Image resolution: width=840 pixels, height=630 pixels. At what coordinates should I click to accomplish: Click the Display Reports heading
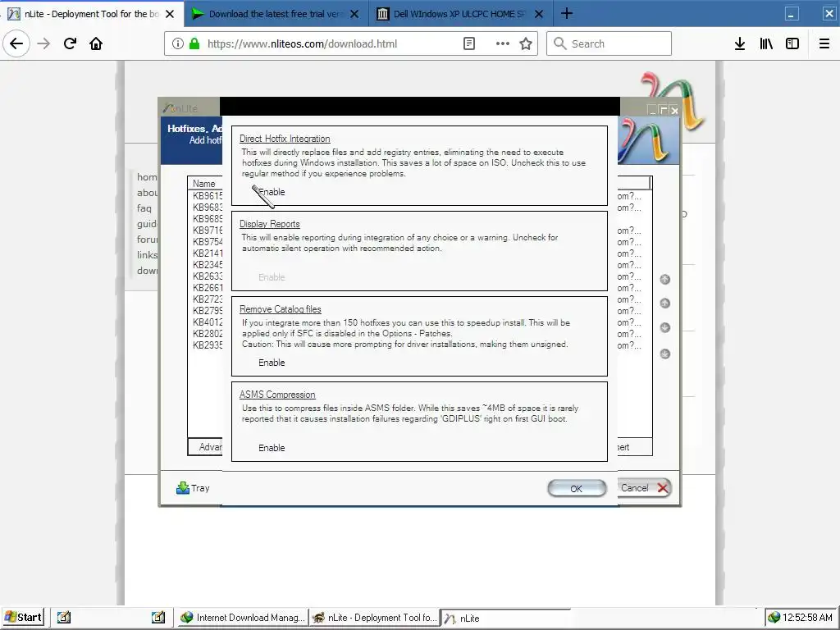tap(269, 224)
